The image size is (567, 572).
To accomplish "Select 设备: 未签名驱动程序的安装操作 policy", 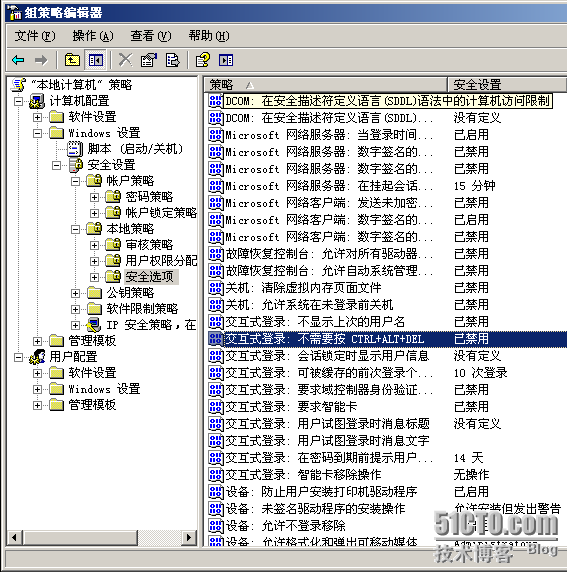I will tap(315, 509).
